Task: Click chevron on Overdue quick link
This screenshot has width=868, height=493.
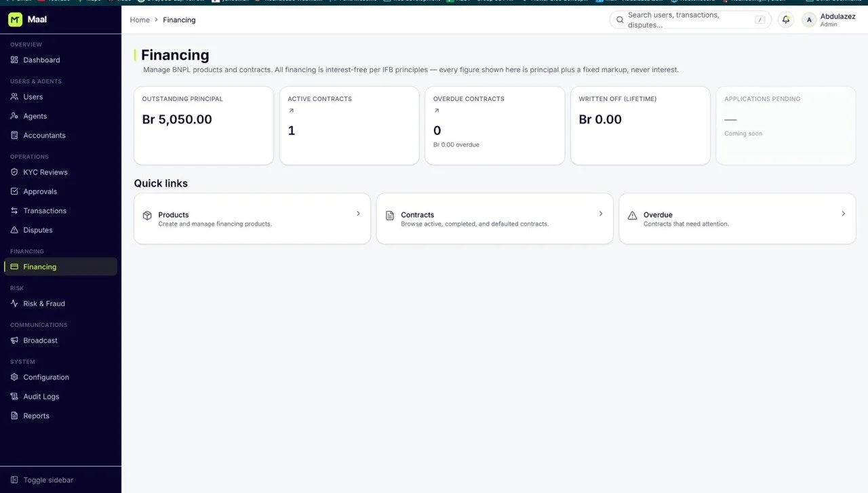Action: (x=844, y=214)
